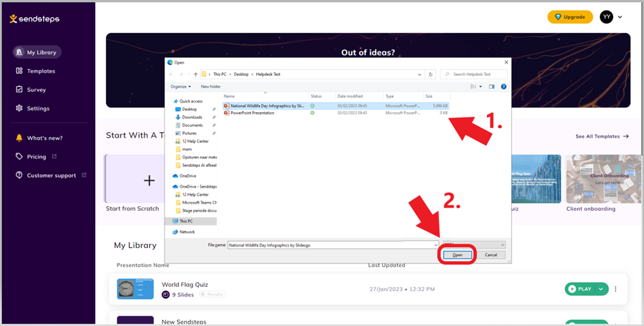
Task: Click the Change your view icon
Action: (x=473, y=86)
